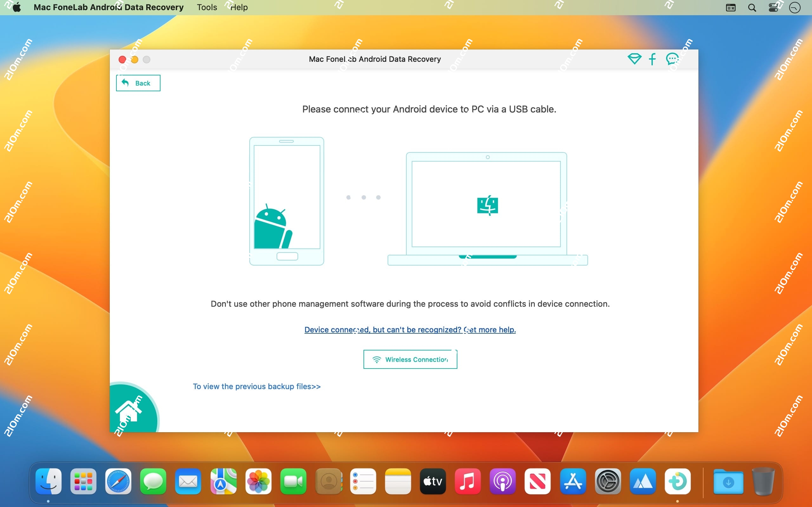View the previous backup files link
812x507 pixels.
(x=257, y=386)
